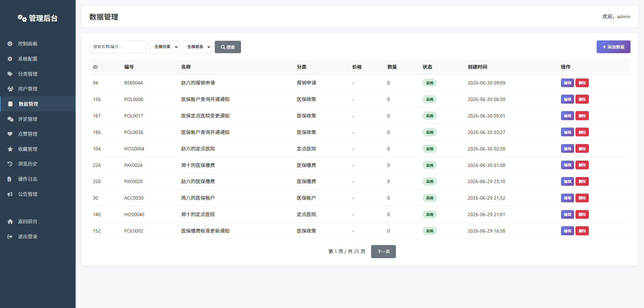Edit row POL0002
This screenshot has width=644, height=308.
coord(567,231)
